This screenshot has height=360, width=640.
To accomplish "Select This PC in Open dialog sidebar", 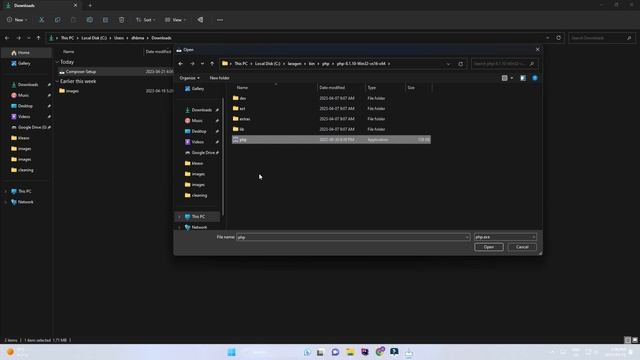I will pos(198,217).
